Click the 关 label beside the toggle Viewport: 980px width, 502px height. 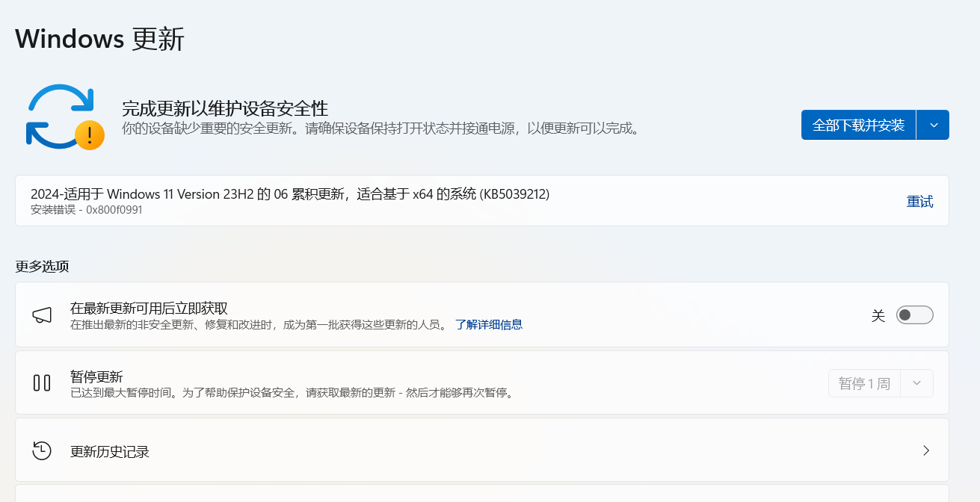tap(878, 315)
